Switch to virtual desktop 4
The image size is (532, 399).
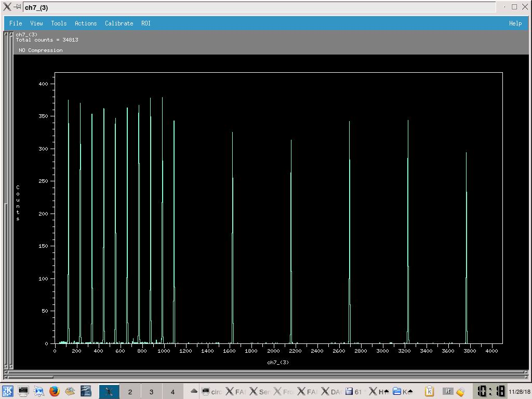[172, 392]
